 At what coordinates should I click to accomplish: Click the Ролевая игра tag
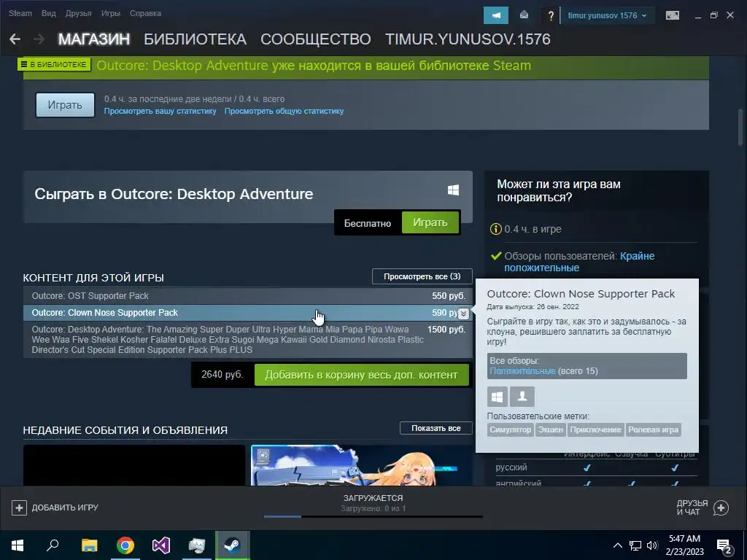pyautogui.click(x=653, y=429)
